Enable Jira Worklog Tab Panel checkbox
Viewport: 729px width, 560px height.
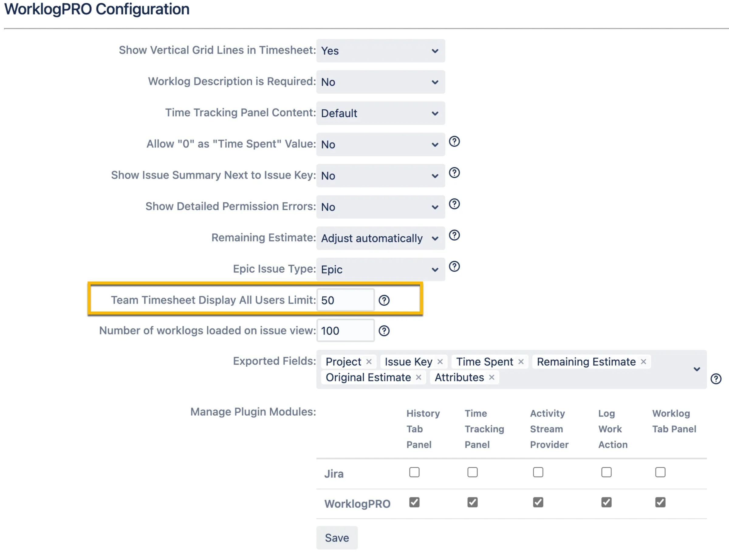click(x=660, y=472)
